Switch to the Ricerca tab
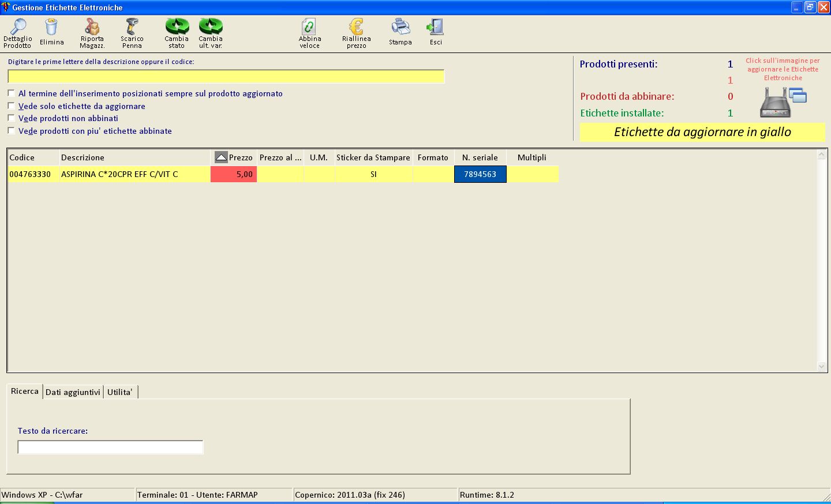831x504 pixels. pyautogui.click(x=25, y=391)
